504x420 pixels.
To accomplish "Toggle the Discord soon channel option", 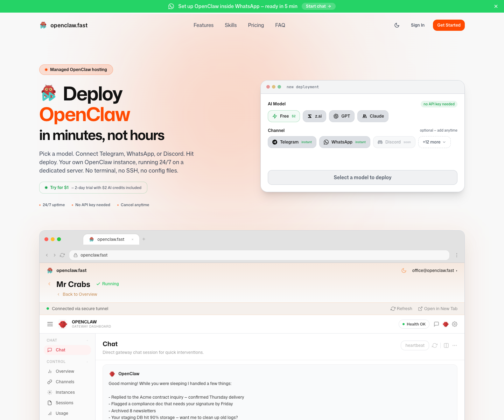I will (x=394, y=142).
